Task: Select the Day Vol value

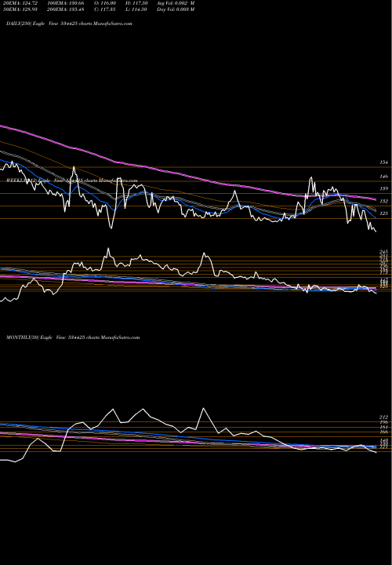Action: tap(176, 9)
